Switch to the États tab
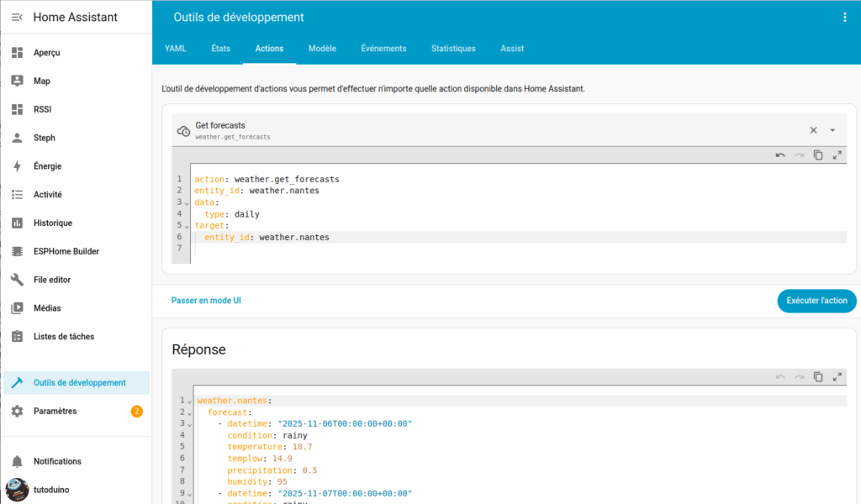The image size is (861, 504). point(220,49)
